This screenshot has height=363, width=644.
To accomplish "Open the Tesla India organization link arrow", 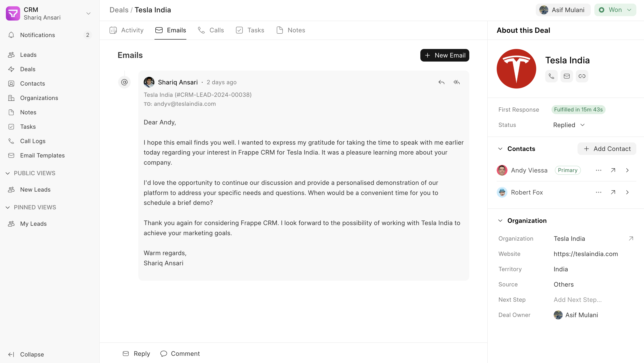I will (631, 238).
